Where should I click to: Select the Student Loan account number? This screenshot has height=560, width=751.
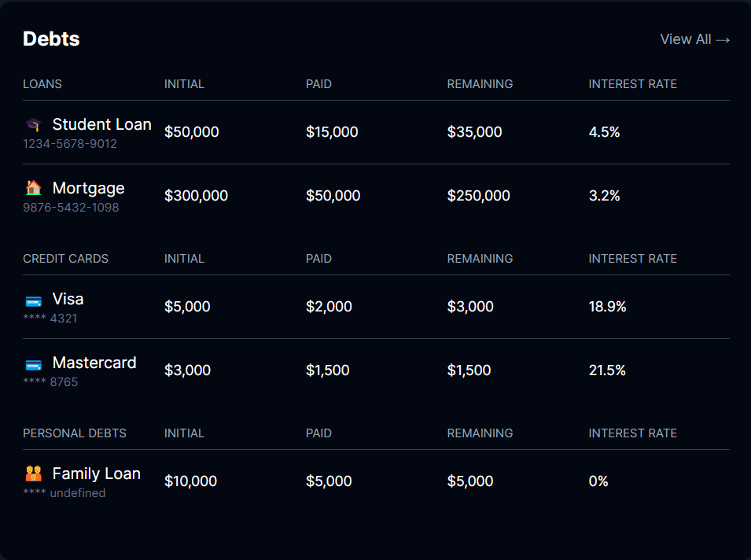pos(69,143)
